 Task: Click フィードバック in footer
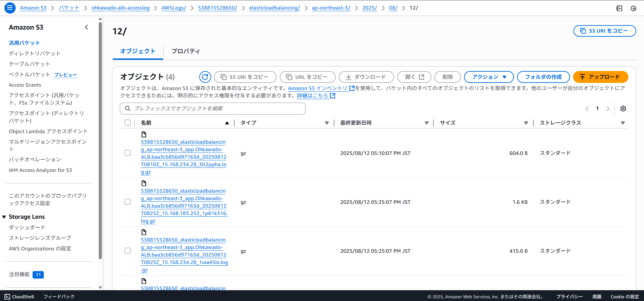coord(59,297)
